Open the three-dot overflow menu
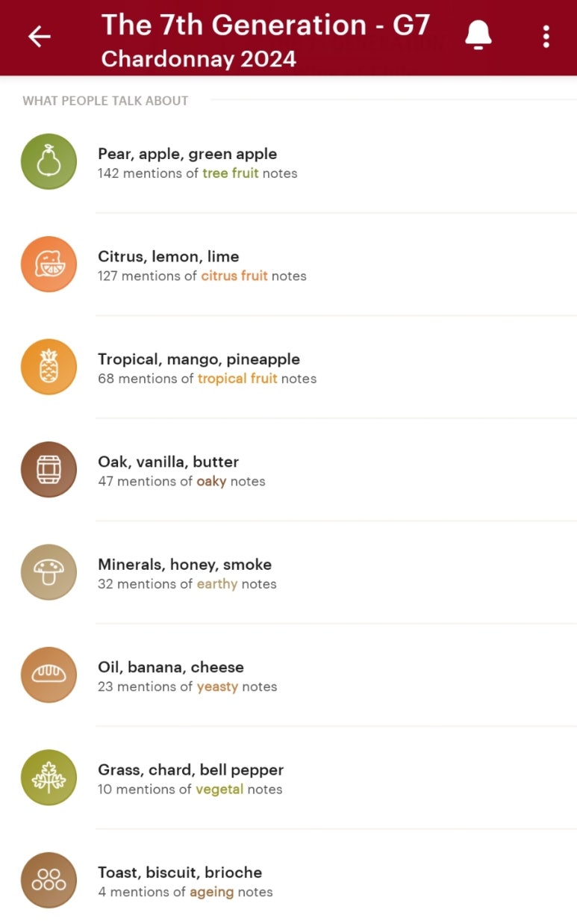 click(x=546, y=36)
